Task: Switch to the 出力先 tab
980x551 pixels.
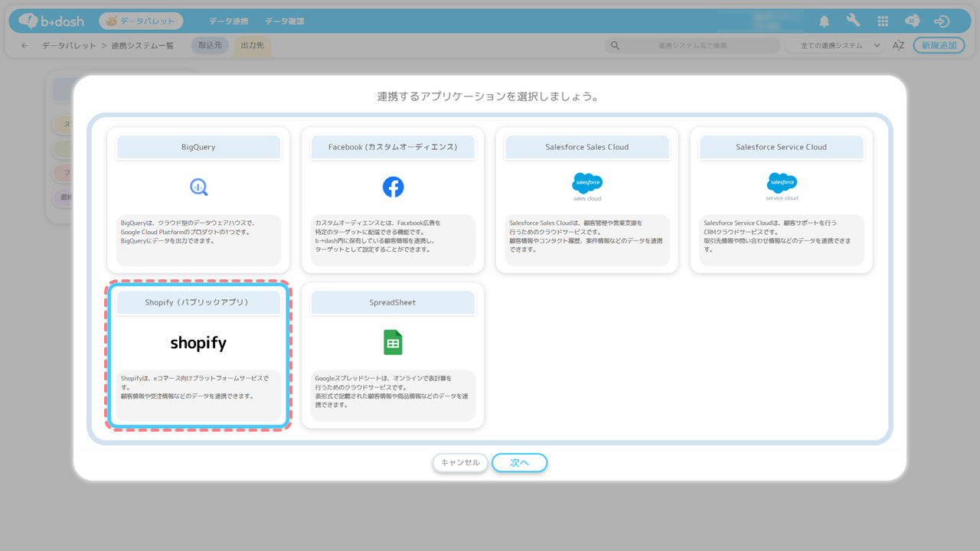Action: pos(252,46)
